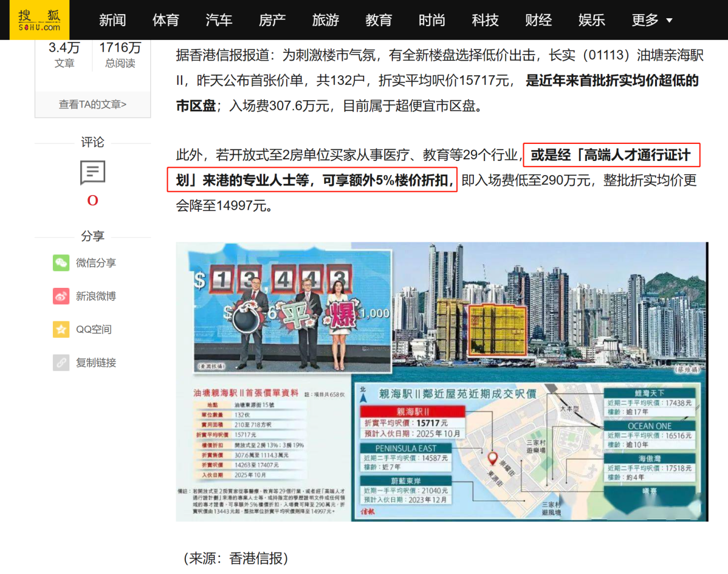Go to the 体育 section
This screenshot has width=728, height=574.
(x=166, y=20)
